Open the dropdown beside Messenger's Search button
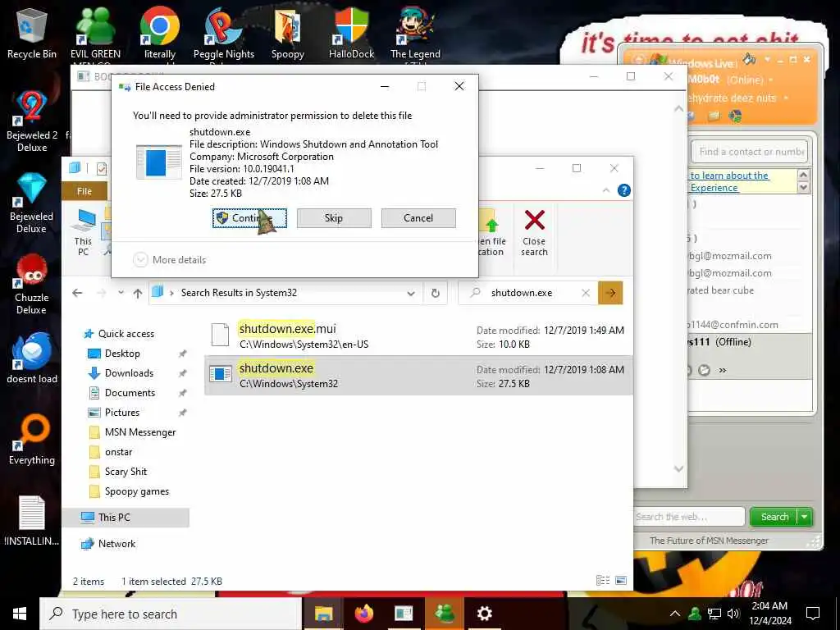This screenshot has height=630, width=840. [806, 517]
